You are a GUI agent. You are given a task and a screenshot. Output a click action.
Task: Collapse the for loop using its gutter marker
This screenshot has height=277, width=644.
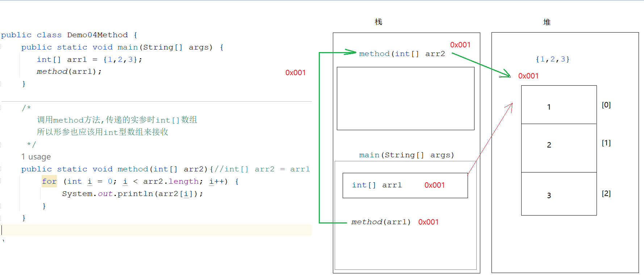tap(1, 181)
